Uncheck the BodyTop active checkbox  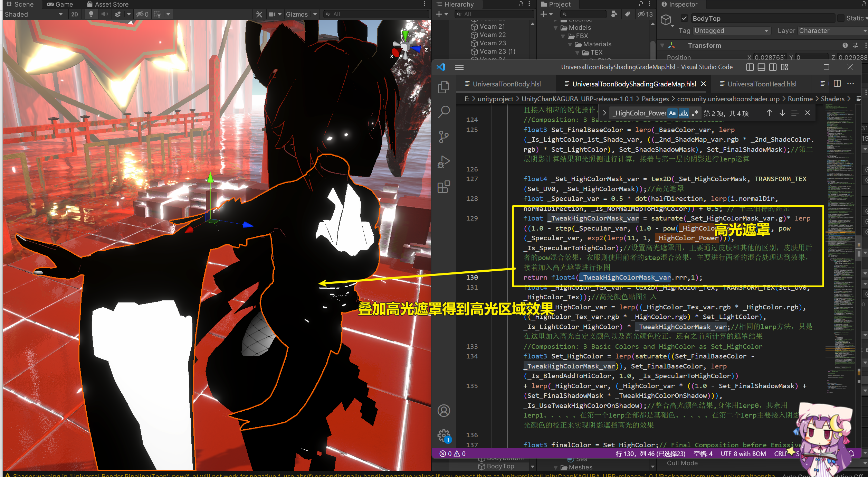pos(684,18)
